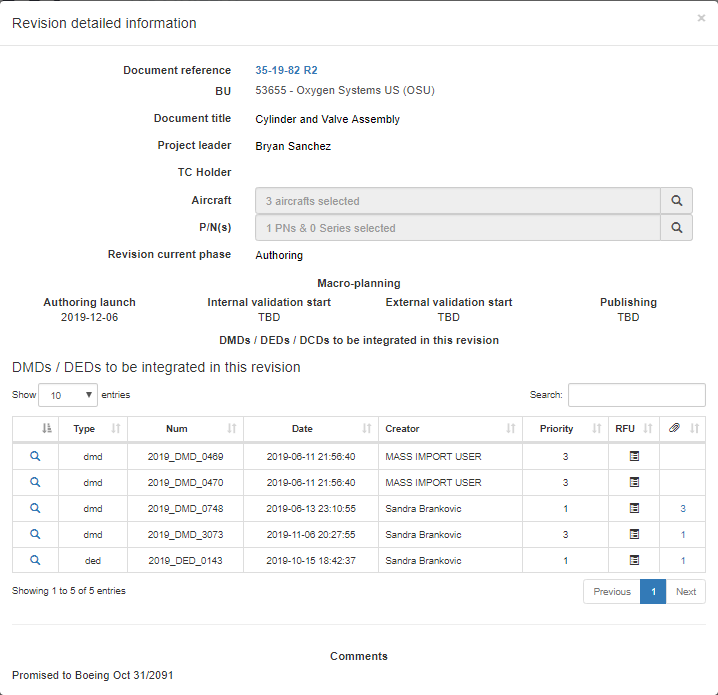The image size is (718, 695).
Task: View details of 2019_DED_0143 row magnifier
Action: tap(35, 560)
